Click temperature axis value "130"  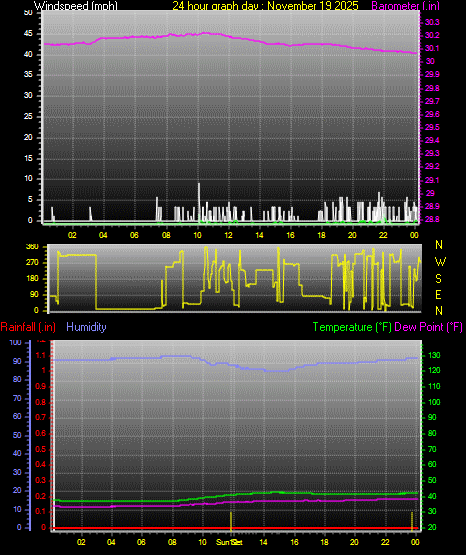(435, 355)
